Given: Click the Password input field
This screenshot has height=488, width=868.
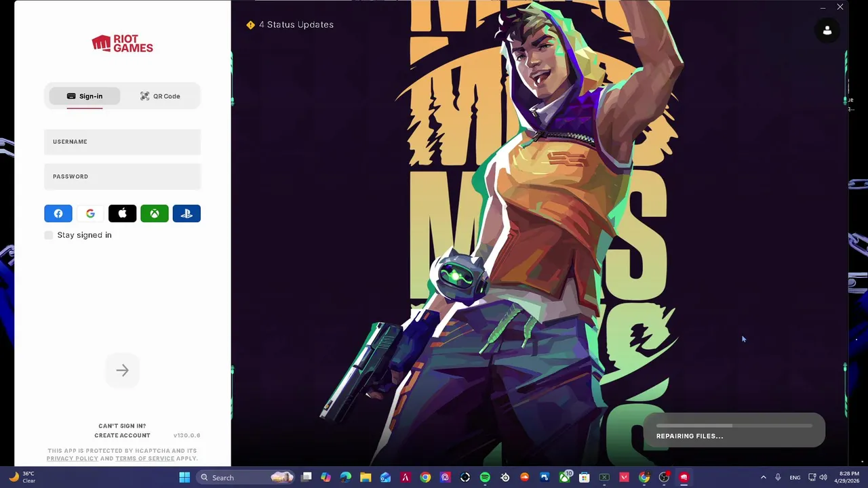Looking at the screenshot, I should click(123, 176).
